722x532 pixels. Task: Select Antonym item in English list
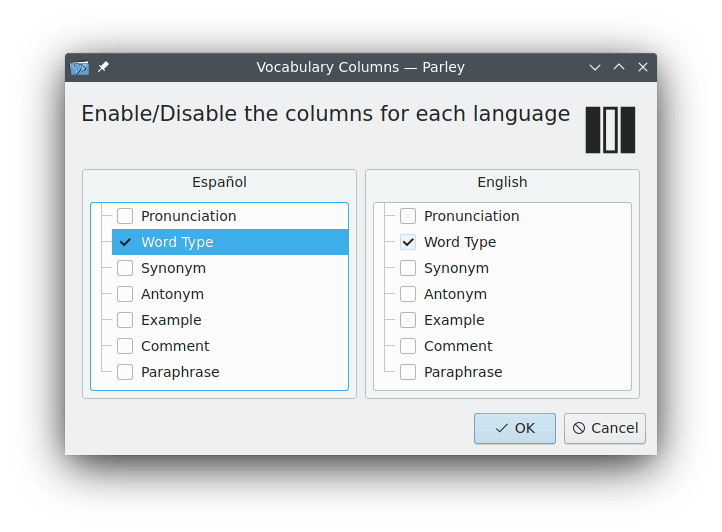(455, 294)
